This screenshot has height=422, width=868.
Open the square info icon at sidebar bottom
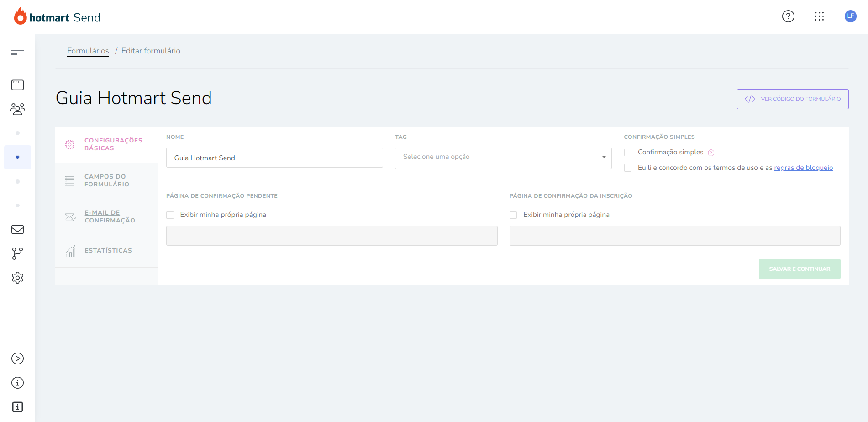[x=17, y=407]
